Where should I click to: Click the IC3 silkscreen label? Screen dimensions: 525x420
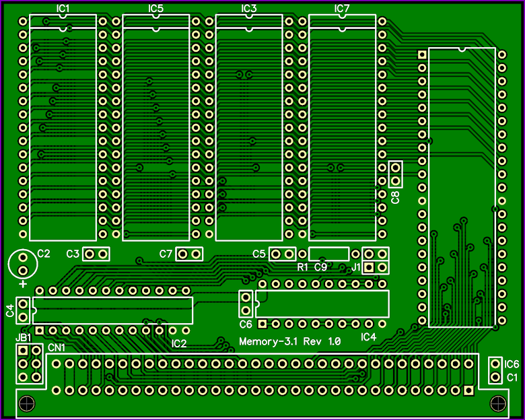(x=249, y=9)
